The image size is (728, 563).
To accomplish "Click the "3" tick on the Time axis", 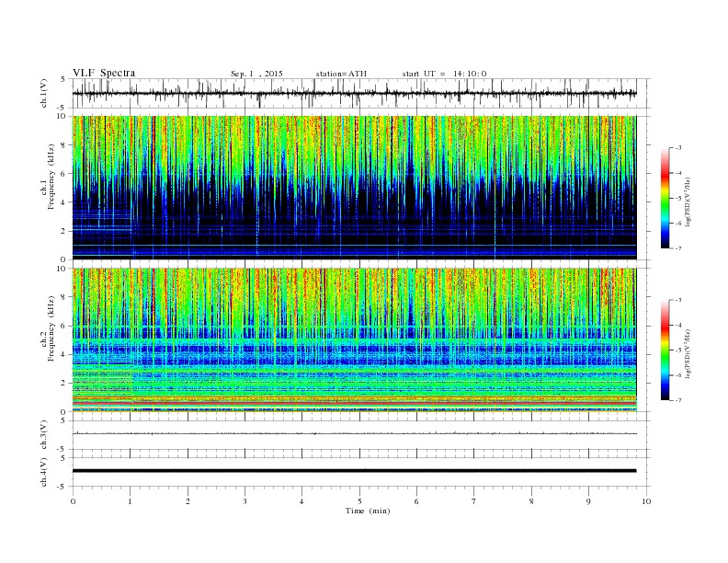I will pos(245,501).
